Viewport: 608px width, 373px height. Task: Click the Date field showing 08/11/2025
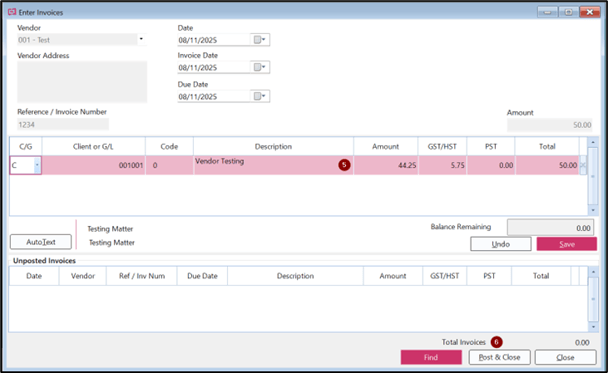[x=214, y=40]
